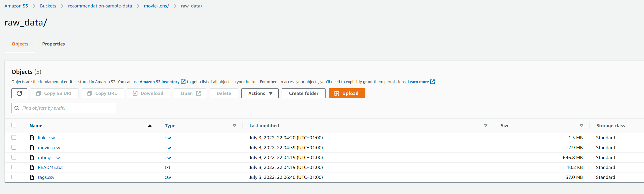
Task: Open the Actions dropdown menu
Action: (x=260, y=93)
